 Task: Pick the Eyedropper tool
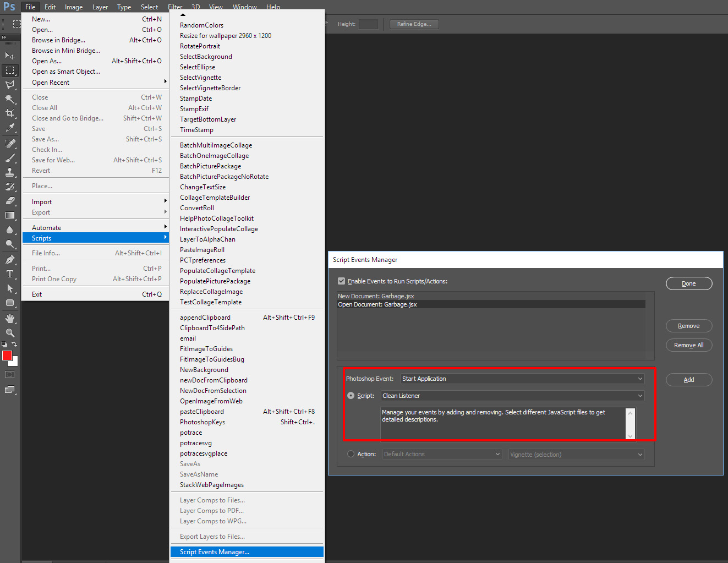click(10, 128)
